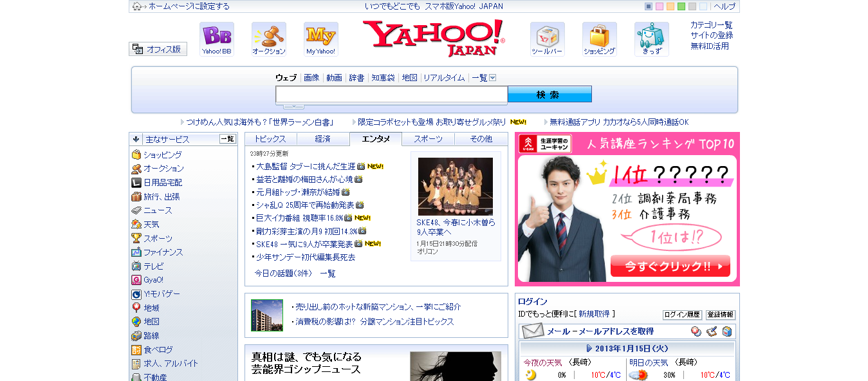Click the 食べログ icon
868x381 pixels.
tap(136, 350)
